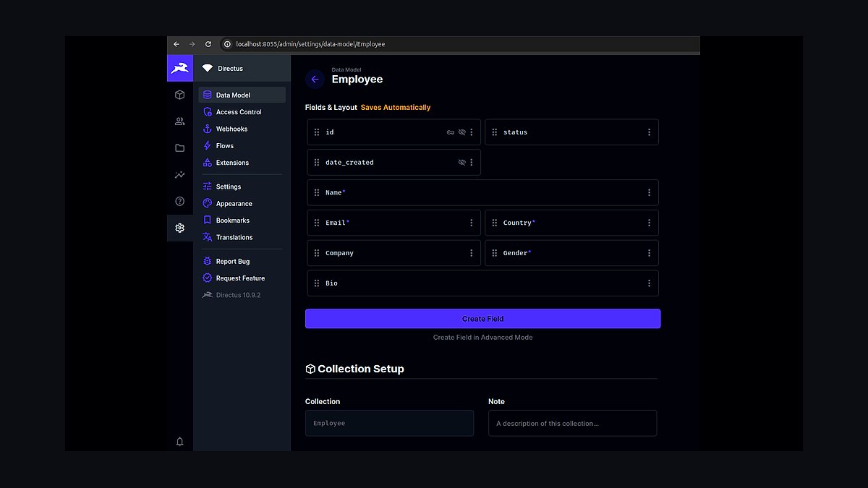Click the Directus rabbit logo
This screenshot has width=868, height=488.
click(180, 68)
